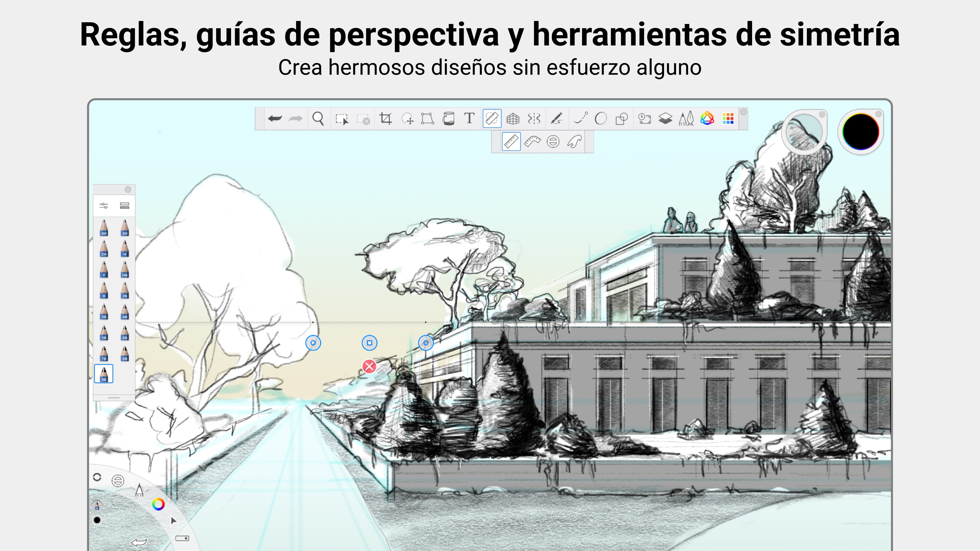The width and height of the screenshot is (980, 551).
Task: Select the highlighted 9B pencil brush
Action: pyautogui.click(x=103, y=373)
